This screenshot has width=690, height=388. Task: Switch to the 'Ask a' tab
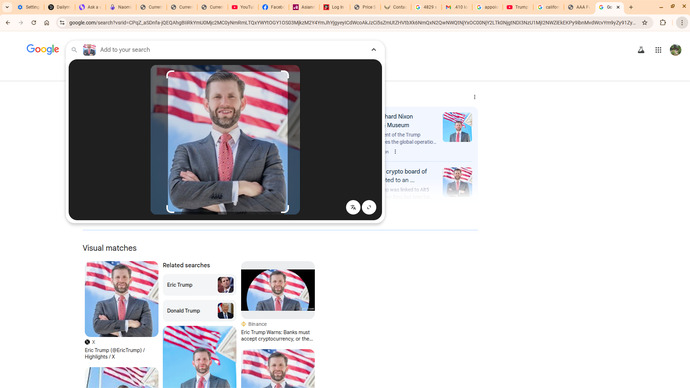pyautogui.click(x=89, y=7)
